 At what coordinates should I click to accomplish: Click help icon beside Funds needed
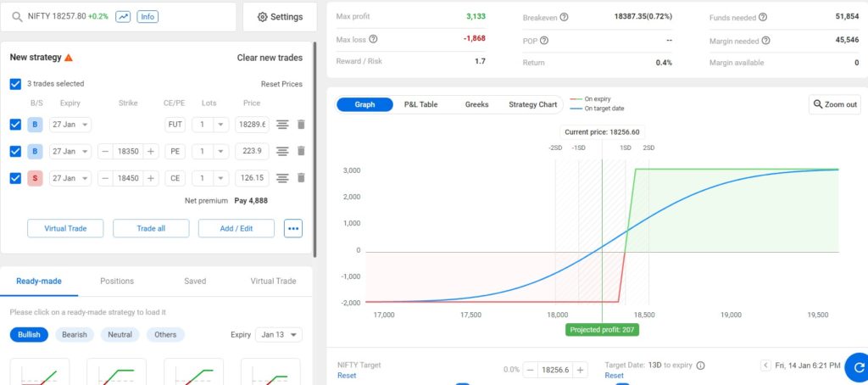coord(763,17)
